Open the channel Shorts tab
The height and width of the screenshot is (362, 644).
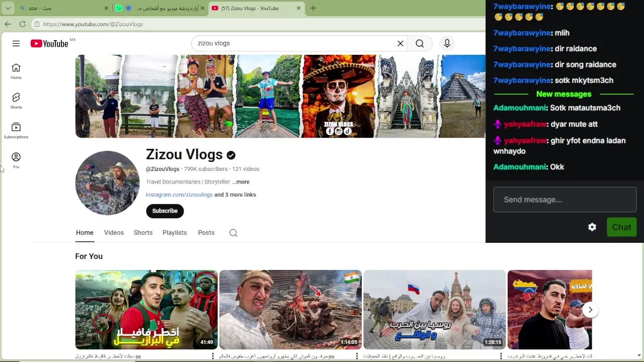(x=143, y=233)
